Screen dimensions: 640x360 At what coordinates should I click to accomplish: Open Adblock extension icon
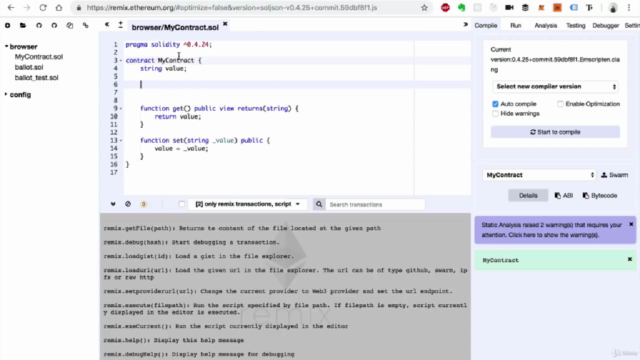445,7
